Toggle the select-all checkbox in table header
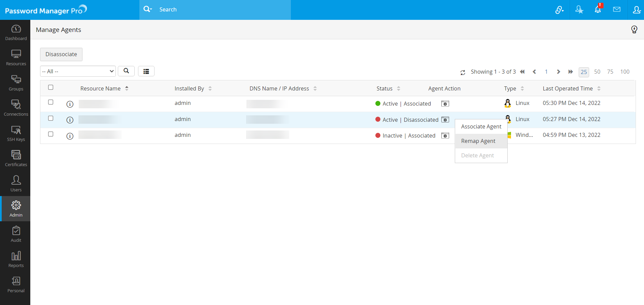 click(x=51, y=87)
